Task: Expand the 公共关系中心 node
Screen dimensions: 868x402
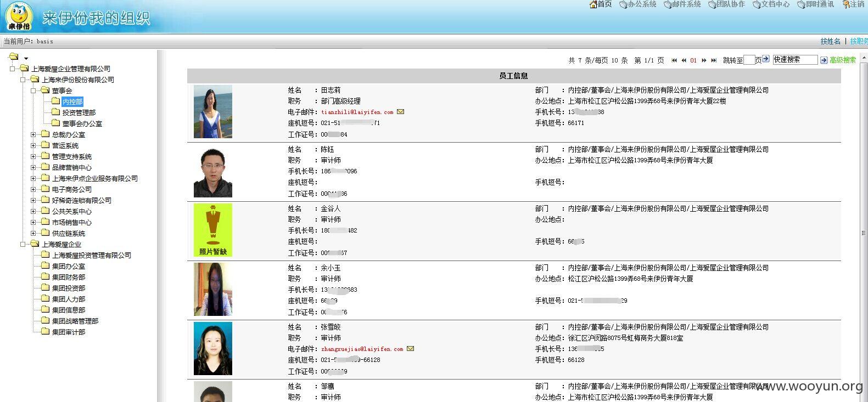Action: pyautogui.click(x=33, y=211)
